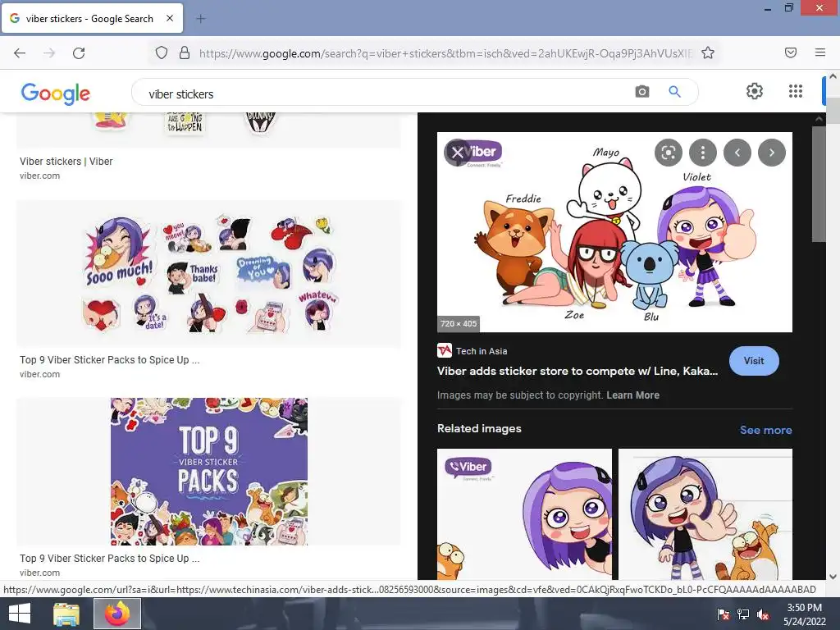Search inside image with Lens icon
Screen dimensions: 840x630
(x=668, y=153)
